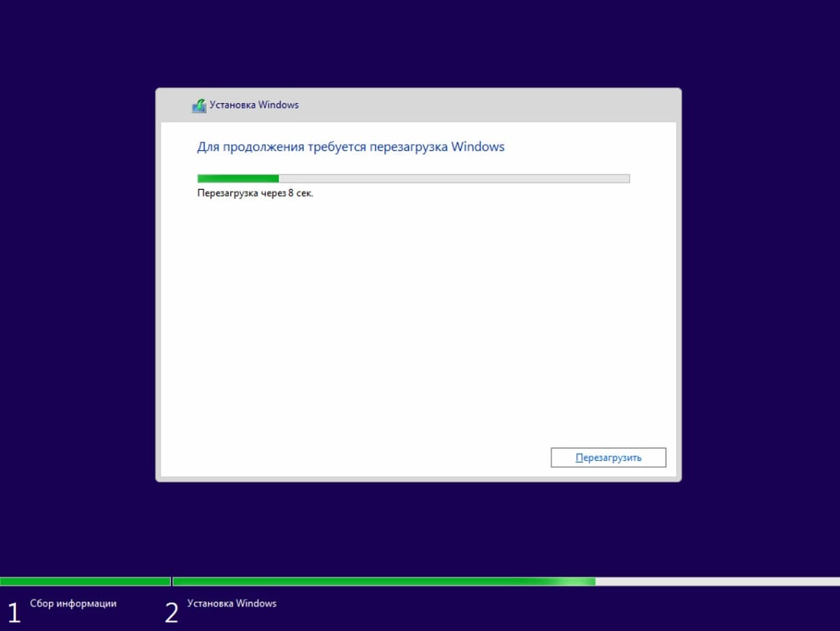The image size is (840, 631).
Task: Click the Windows Setup icon in title bar
Action: click(199, 105)
